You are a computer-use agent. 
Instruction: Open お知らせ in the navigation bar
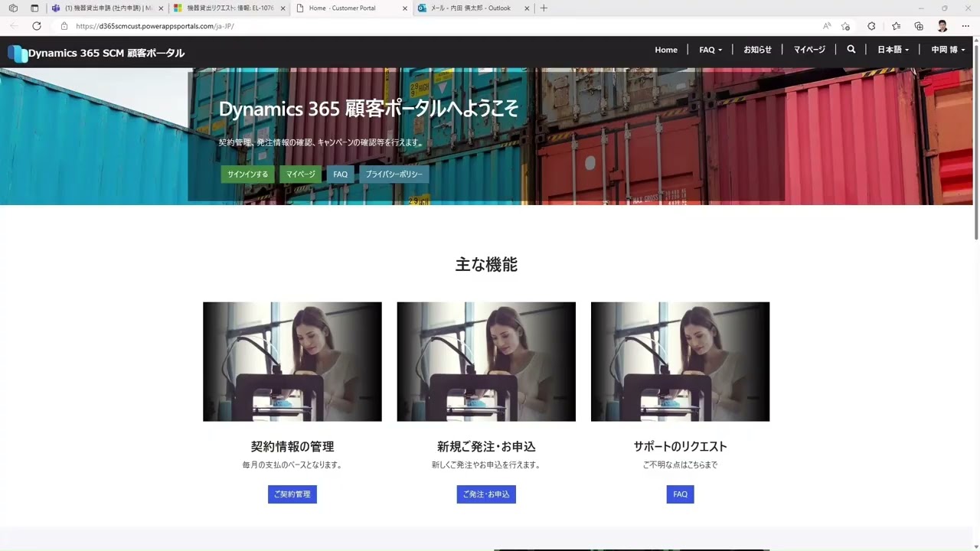pyautogui.click(x=757, y=50)
